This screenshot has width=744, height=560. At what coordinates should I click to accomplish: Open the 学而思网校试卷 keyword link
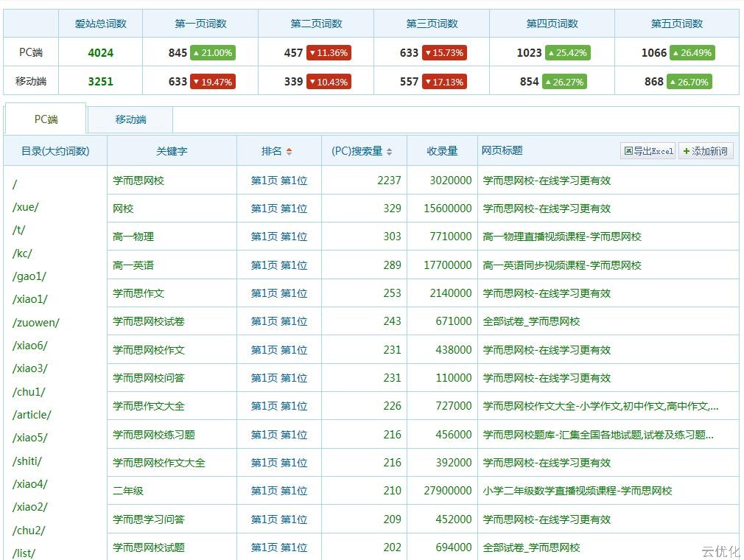149,321
